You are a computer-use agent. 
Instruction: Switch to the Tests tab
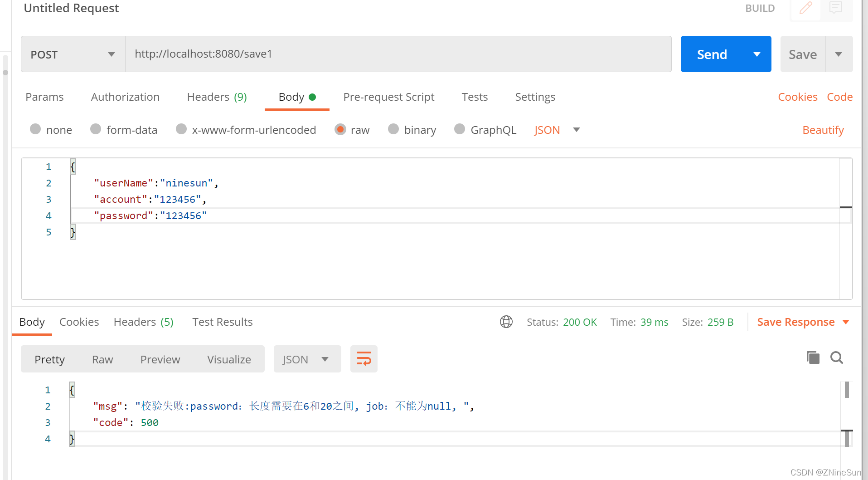point(475,97)
